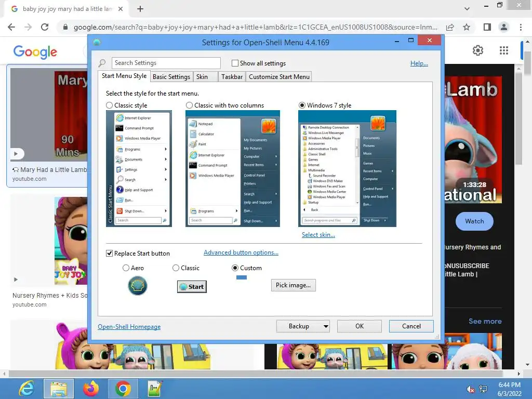This screenshot has width=532, height=399.
Task: Open the Nursery Rhymes + Kids video result
Action: [x=49, y=251]
